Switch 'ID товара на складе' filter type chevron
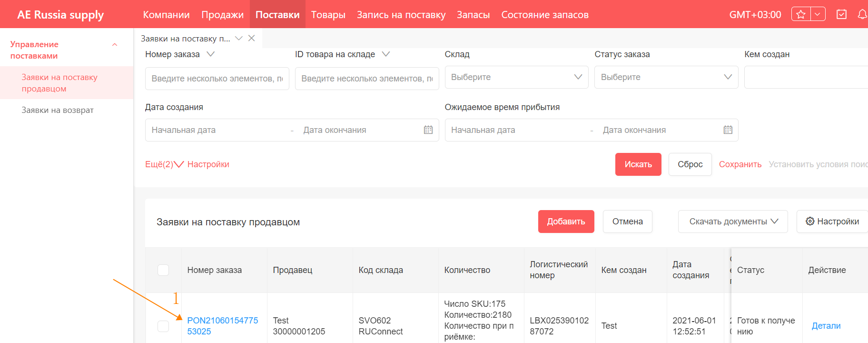The width and height of the screenshot is (868, 343). coord(386,54)
